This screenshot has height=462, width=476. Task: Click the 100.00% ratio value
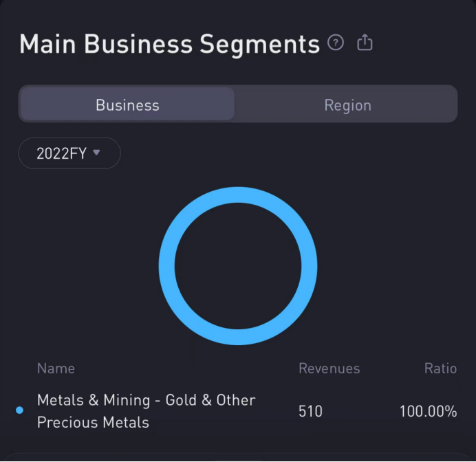(428, 412)
